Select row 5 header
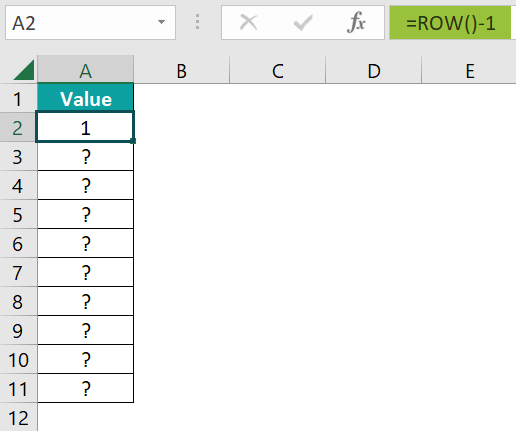 [x=18, y=214]
